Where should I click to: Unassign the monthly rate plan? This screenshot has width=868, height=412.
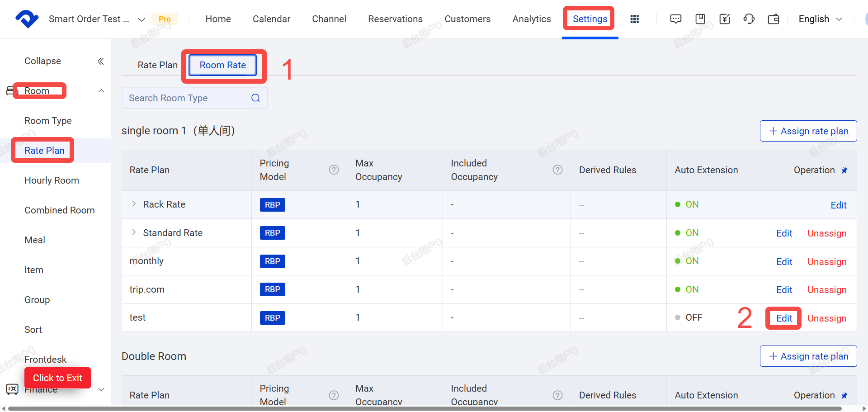click(x=827, y=262)
